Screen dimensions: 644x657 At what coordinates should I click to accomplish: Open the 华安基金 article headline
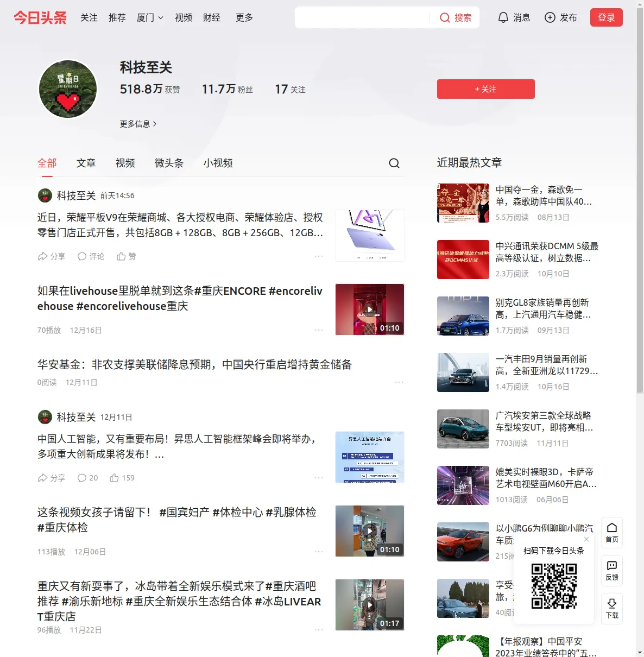pos(194,364)
